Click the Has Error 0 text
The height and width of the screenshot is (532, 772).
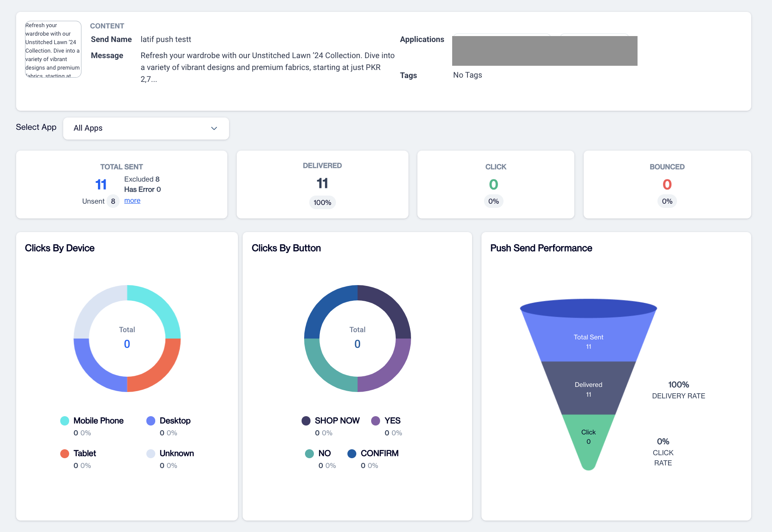click(143, 189)
